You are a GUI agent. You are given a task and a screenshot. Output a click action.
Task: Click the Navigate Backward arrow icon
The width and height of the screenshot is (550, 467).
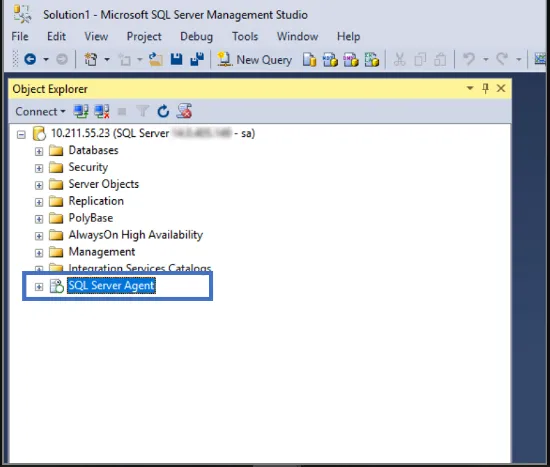tap(30, 59)
